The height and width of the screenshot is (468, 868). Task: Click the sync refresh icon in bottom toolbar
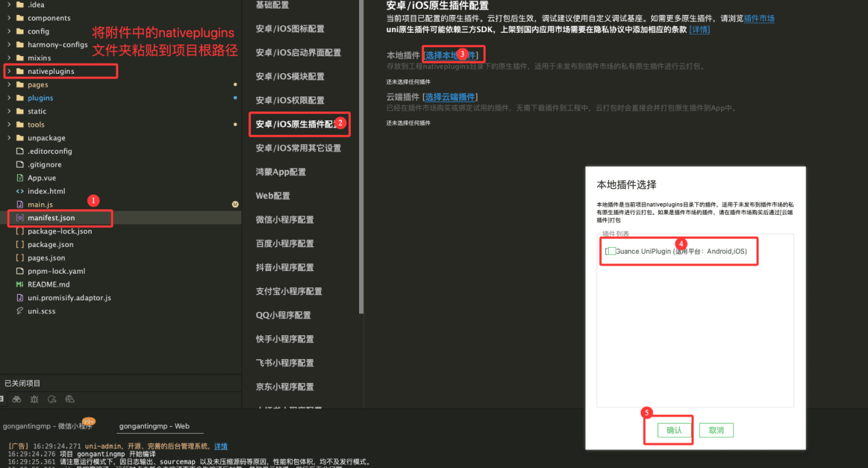pyautogui.click(x=52, y=399)
